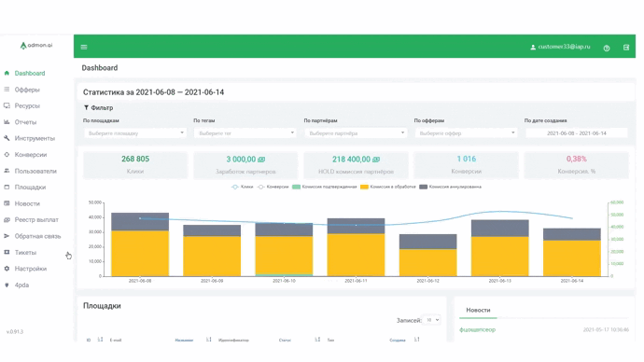
Task: Sort the table by ID column
Action: [x=100, y=340]
